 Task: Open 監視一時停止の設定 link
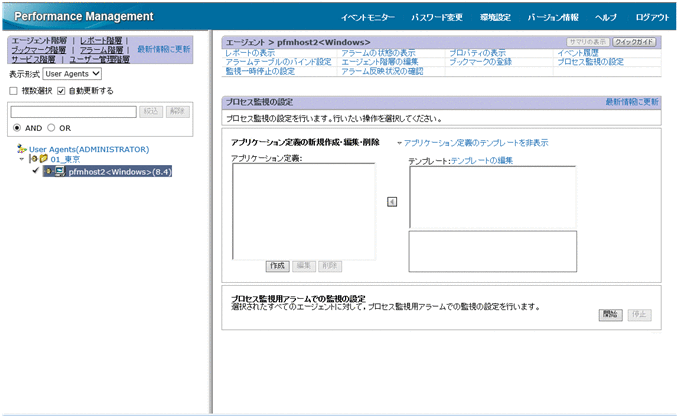point(260,71)
